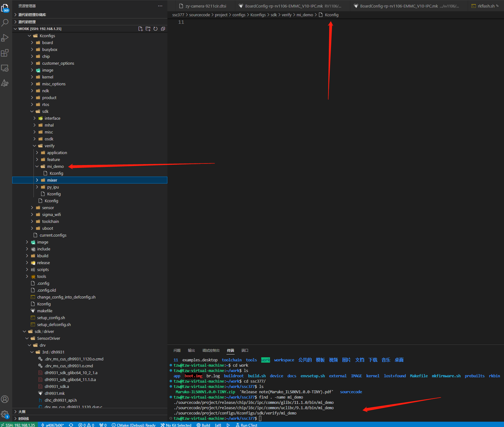504x427 pixels.
Task: Open the zy-camera-9211cir.dtsi editor tab
Action: pyautogui.click(x=206, y=6)
